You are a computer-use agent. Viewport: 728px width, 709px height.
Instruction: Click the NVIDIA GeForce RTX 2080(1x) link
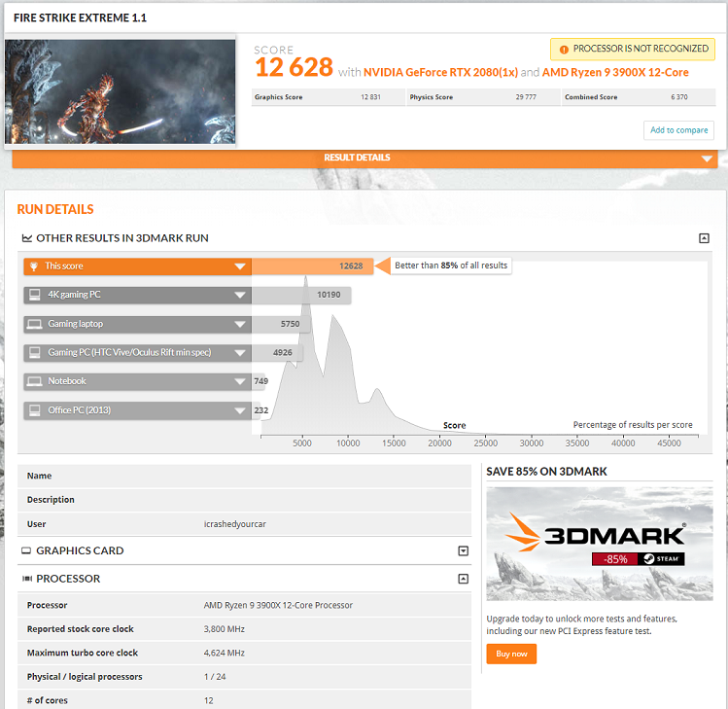(440, 73)
